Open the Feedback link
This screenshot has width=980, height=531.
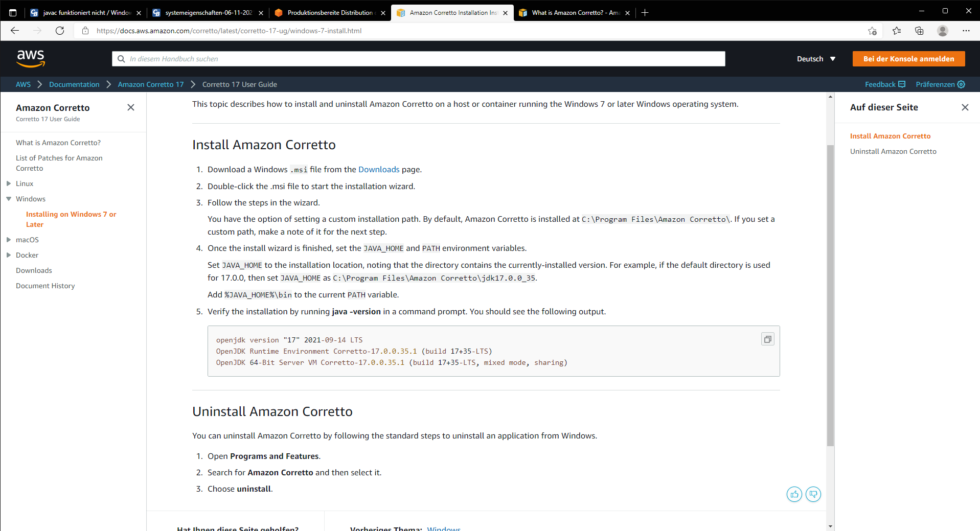click(885, 84)
